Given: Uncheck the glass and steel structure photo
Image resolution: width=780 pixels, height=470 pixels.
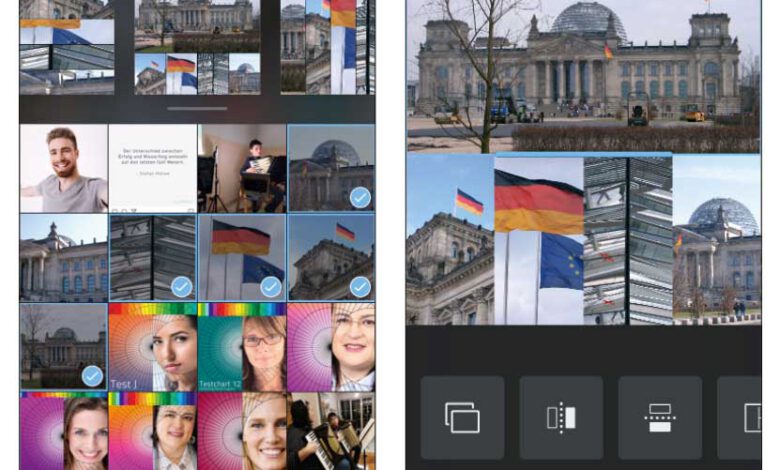Looking at the screenshot, I should pyautogui.click(x=182, y=287).
